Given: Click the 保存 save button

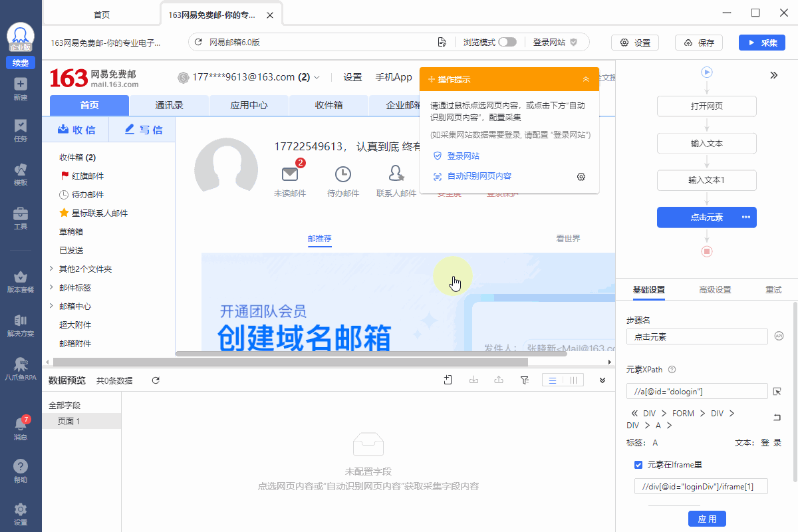Looking at the screenshot, I should click(x=699, y=43).
